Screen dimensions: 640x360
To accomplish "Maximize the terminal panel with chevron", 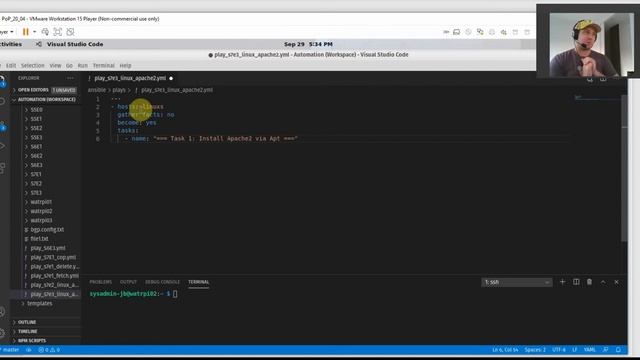I will coord(603,282).
